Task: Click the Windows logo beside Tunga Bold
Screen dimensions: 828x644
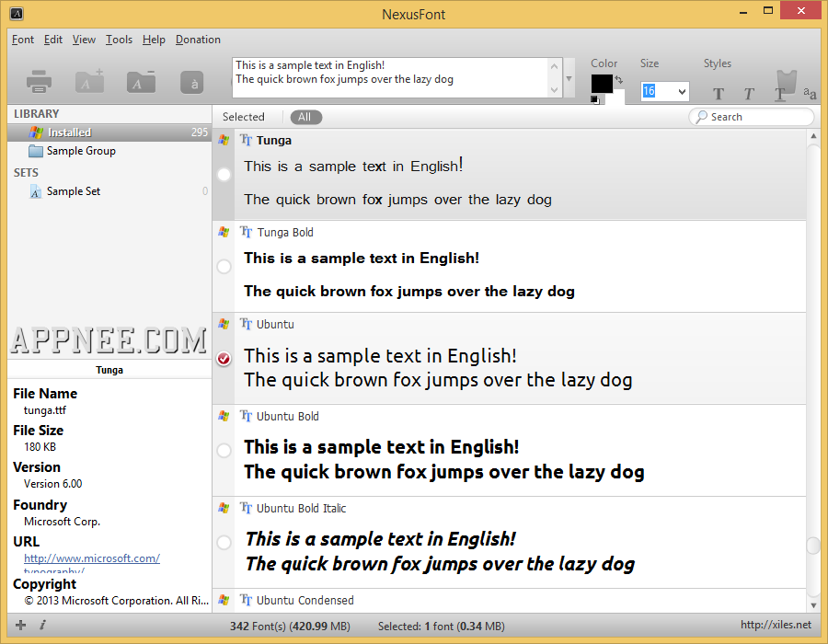Action: (224, 232)
